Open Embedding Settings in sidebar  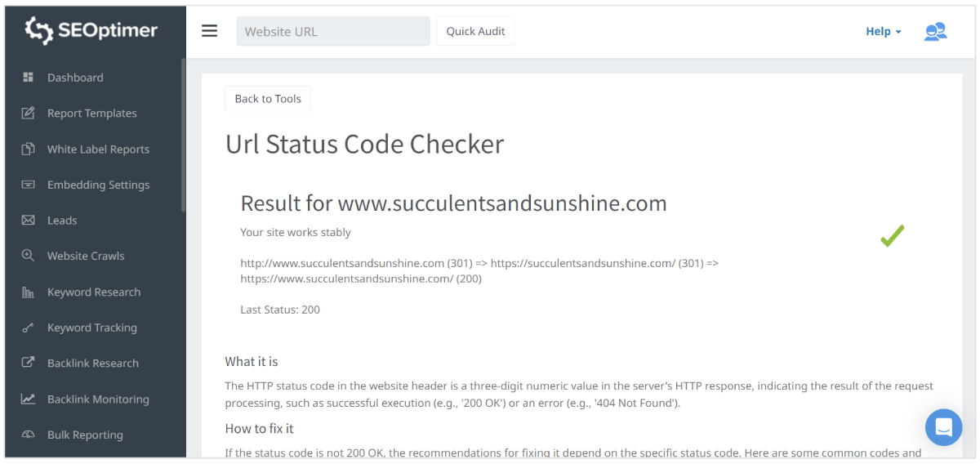point(98,185)
